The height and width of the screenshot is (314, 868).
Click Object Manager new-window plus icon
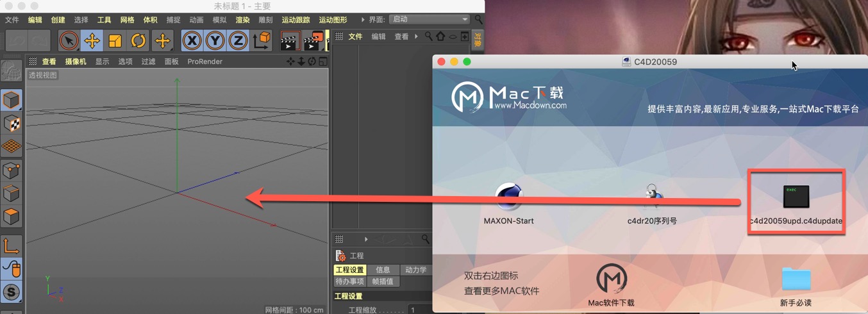click(x=464, y=37)
